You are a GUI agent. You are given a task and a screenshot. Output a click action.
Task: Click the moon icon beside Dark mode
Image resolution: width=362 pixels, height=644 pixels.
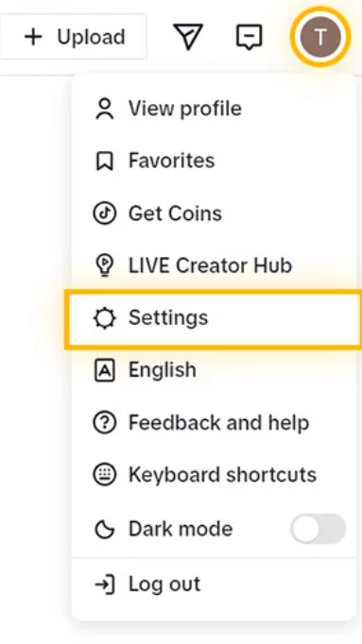pyautogui.click(x=104, y=529)
